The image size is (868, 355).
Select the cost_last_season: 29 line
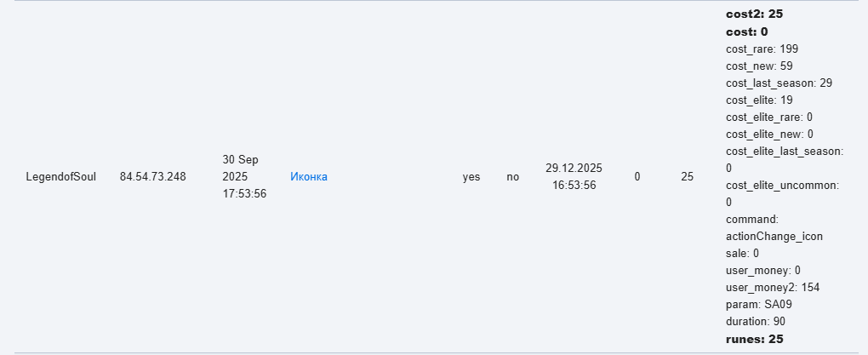point(778,83)
